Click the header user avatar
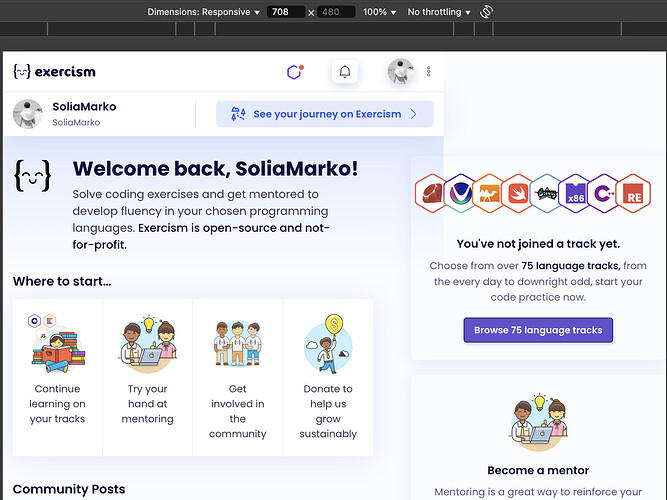667x500 pixels. [x=400, y=71]
